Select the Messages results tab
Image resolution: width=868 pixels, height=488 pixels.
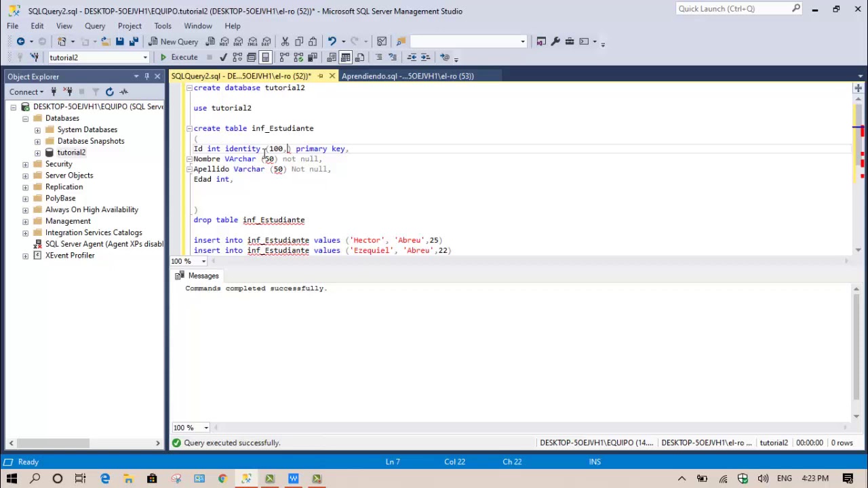click(x=197, y=276)
